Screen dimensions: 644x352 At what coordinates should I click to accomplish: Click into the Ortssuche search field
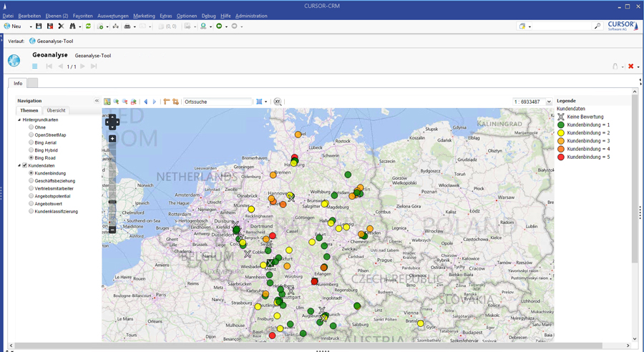pyautogui.click(x=217, y=102)
